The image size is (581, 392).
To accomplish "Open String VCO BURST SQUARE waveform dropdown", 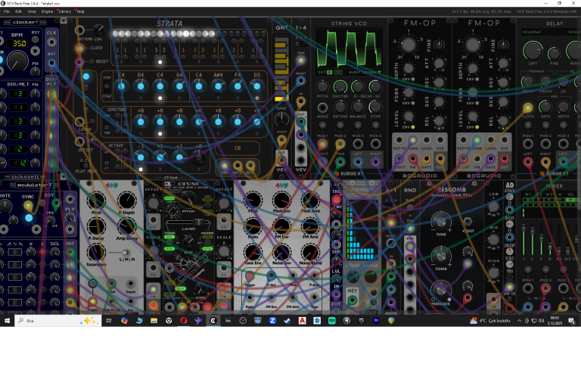I will coord(365,72).
